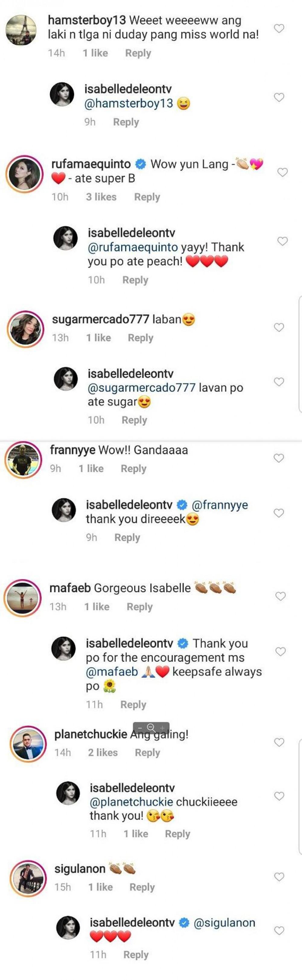Open the @mafaeb mention link
Viewport: 302px width, 980px height.
click(x=112, y=672)
